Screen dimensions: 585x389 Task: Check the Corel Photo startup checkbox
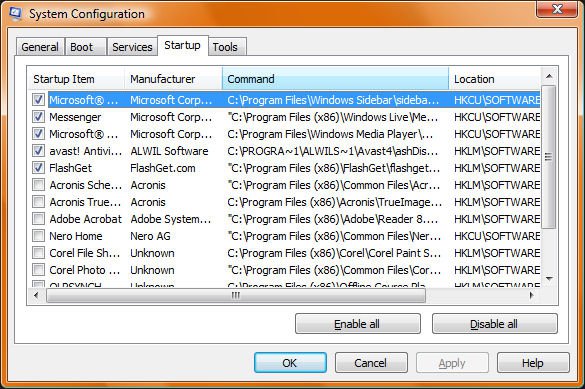(38, 270)
